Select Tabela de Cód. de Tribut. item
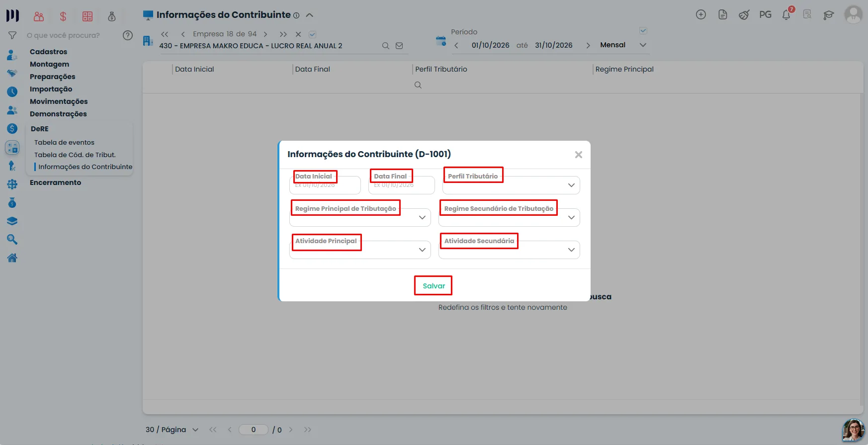 75,155
